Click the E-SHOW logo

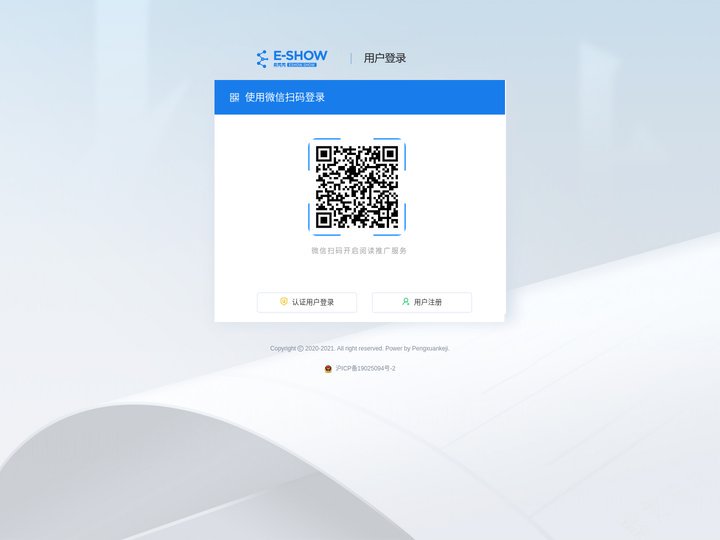(x=292, y=58)
